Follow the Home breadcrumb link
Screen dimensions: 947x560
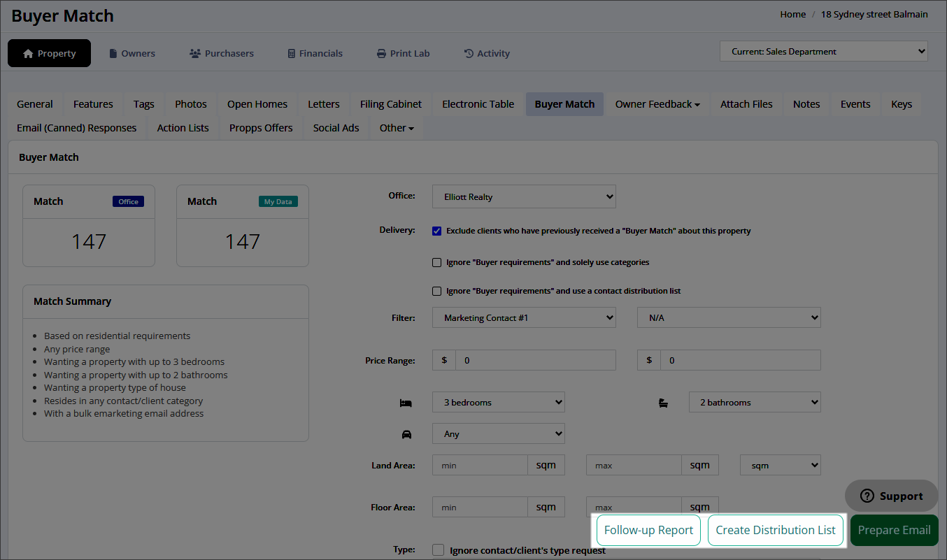point(793,14)
